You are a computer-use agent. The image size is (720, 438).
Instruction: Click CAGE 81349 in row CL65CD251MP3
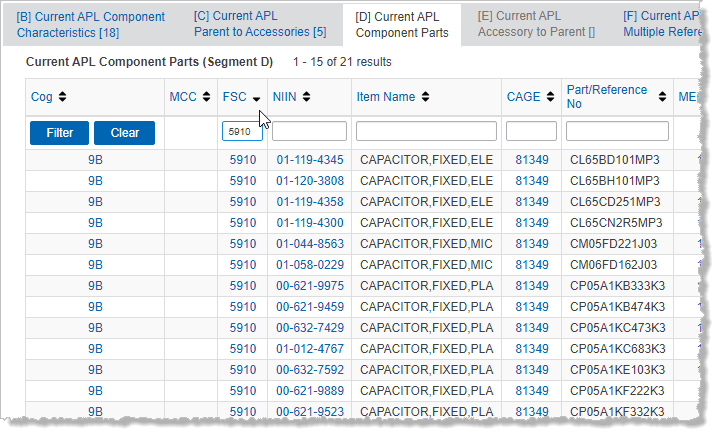pyautogui.click(x=532, y=202)
